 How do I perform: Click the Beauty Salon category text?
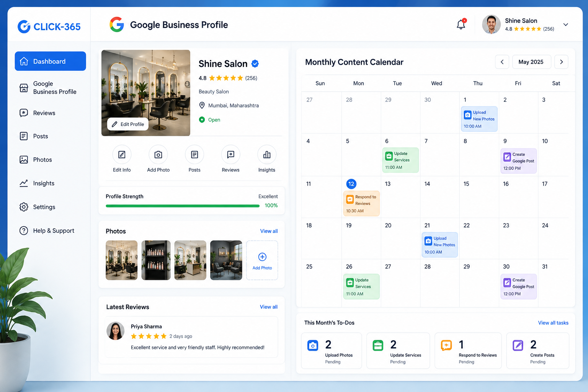[x=214, y=91]
